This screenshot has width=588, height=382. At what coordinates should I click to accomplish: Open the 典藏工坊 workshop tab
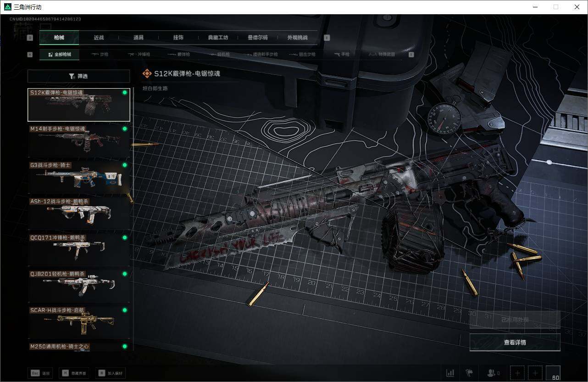point(218,38)
